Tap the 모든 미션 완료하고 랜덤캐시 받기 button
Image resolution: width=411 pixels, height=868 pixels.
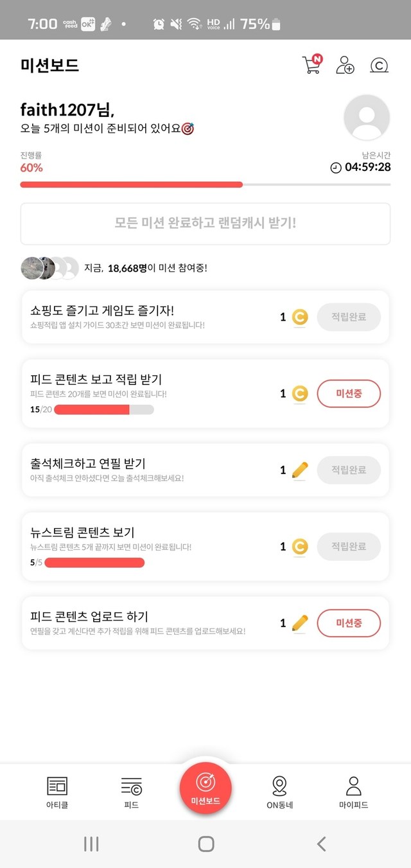pyautogui.click(x=205, y=224)
